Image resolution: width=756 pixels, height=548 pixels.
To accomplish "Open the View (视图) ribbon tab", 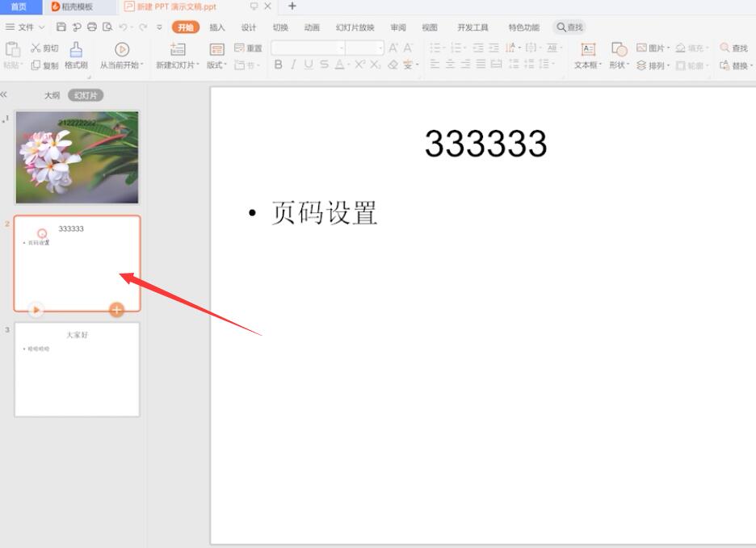I will [429, 27].
